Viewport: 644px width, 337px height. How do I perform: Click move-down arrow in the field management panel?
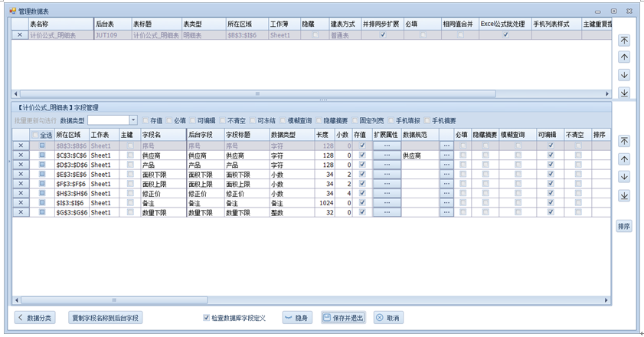tap(624, 177)
